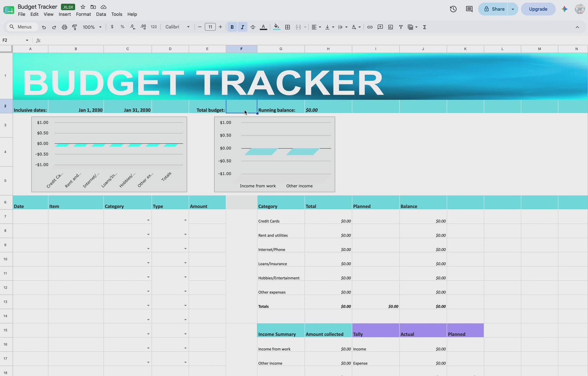Open the Tools menu
The image size is (588, 376).
click(117, 14)
